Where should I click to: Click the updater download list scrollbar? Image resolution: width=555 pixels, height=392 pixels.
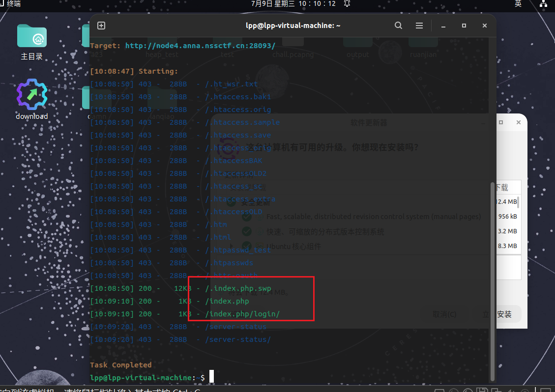click(x=518, y=202)
